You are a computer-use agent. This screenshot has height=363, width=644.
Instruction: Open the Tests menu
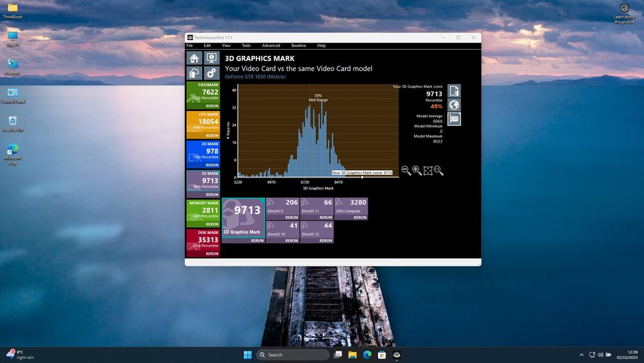coord(246,46)
